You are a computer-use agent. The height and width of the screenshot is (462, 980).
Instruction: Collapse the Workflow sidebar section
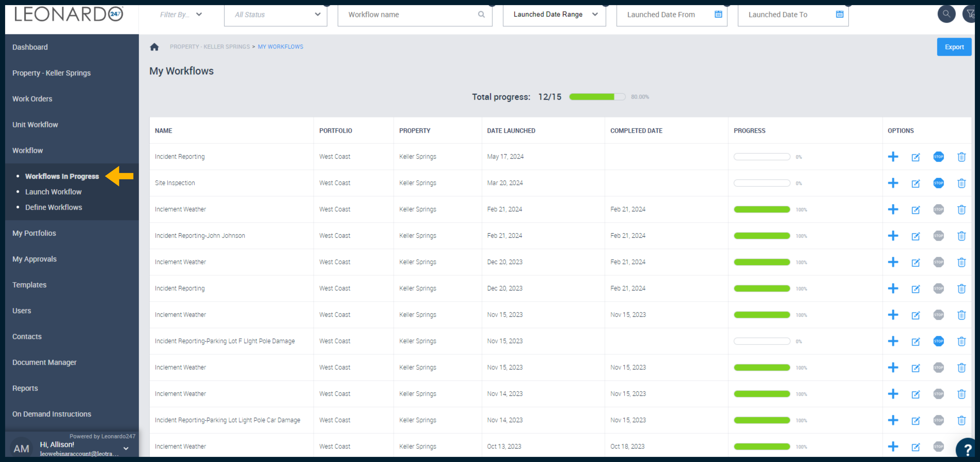27,151
